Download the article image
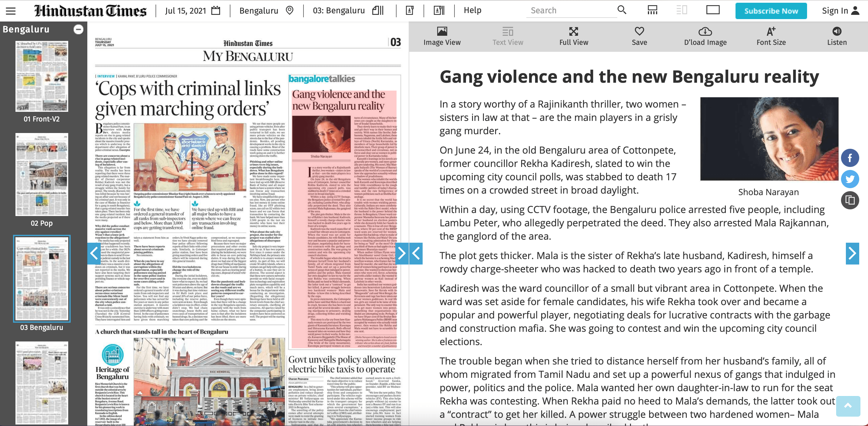The image size is (868, 426). (705, 36)
